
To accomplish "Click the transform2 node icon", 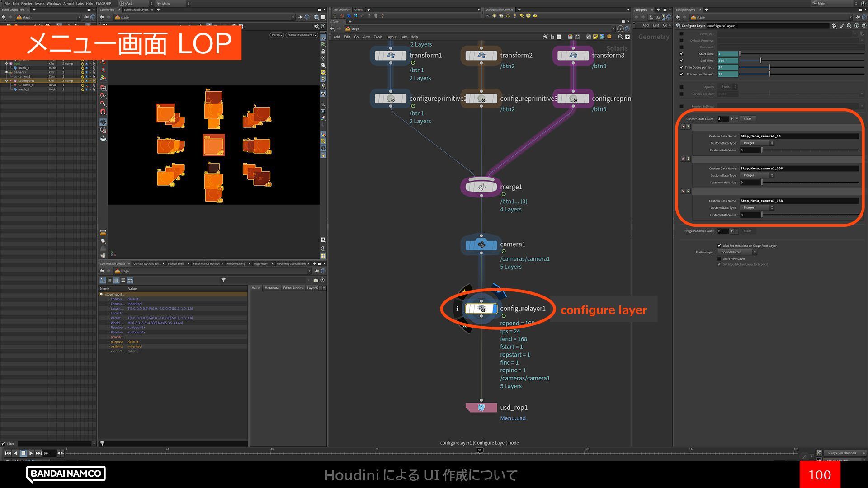I will coord(481,56).
